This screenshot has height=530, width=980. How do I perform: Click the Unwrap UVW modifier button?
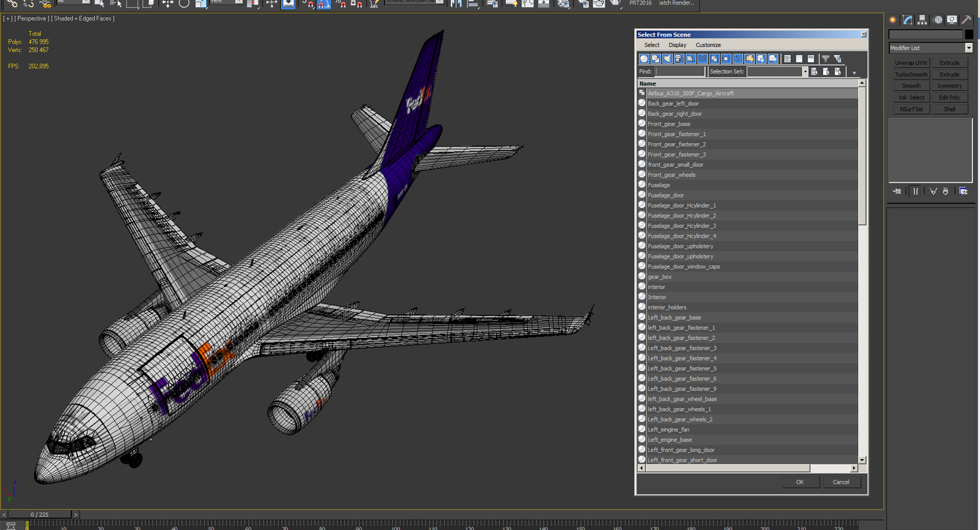(x=911, y=63)
